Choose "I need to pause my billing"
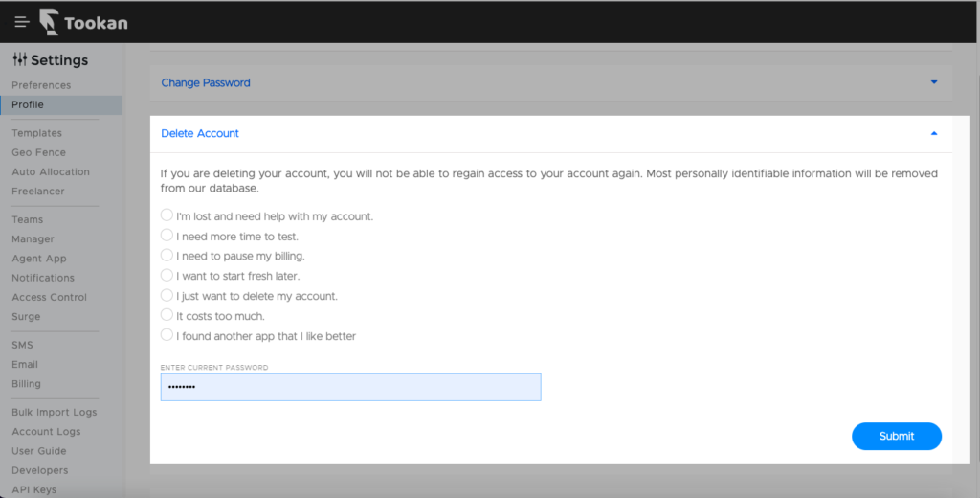The height and width of the screenshot is (498, 980). [167, 256]
